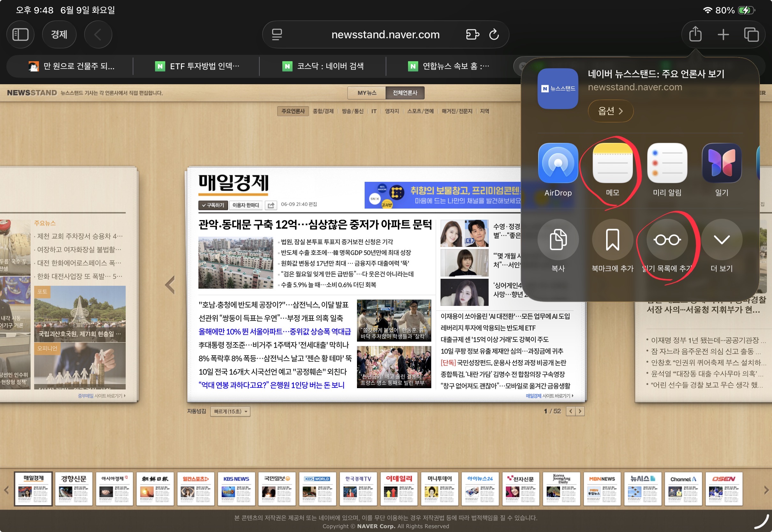Select the 경향신문 publisher thumbnail
The width and height of the screenshot is (772, 532).
coord(74,489)
